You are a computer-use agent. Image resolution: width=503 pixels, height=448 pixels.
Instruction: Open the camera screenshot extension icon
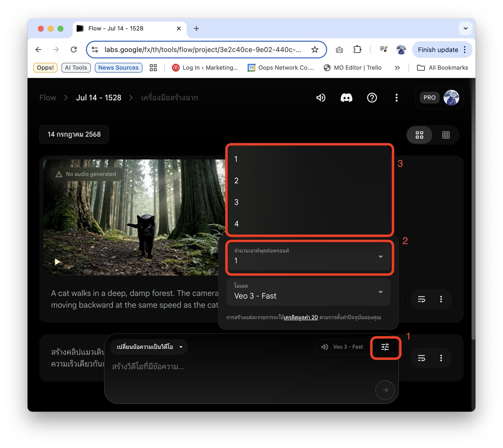coord(339,50)
